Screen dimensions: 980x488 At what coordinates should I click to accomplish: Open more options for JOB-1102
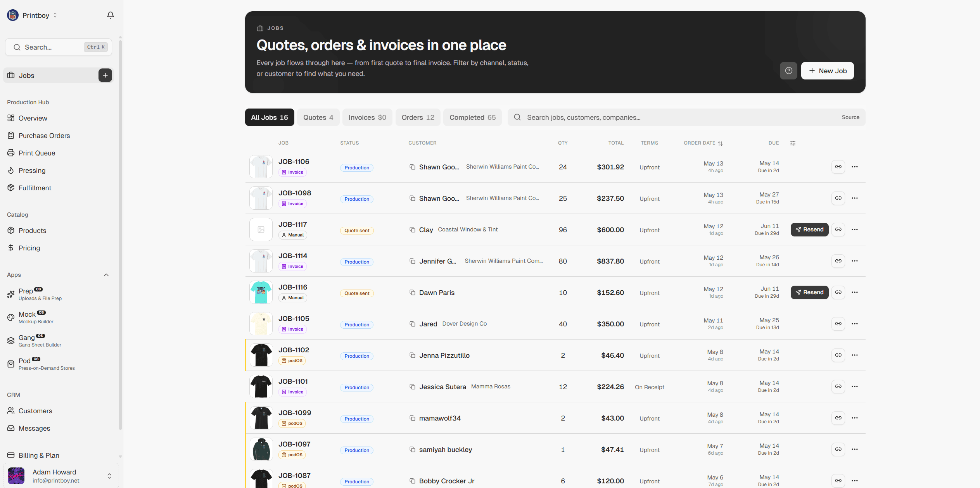pyautogui.click(x=855, y=355)
